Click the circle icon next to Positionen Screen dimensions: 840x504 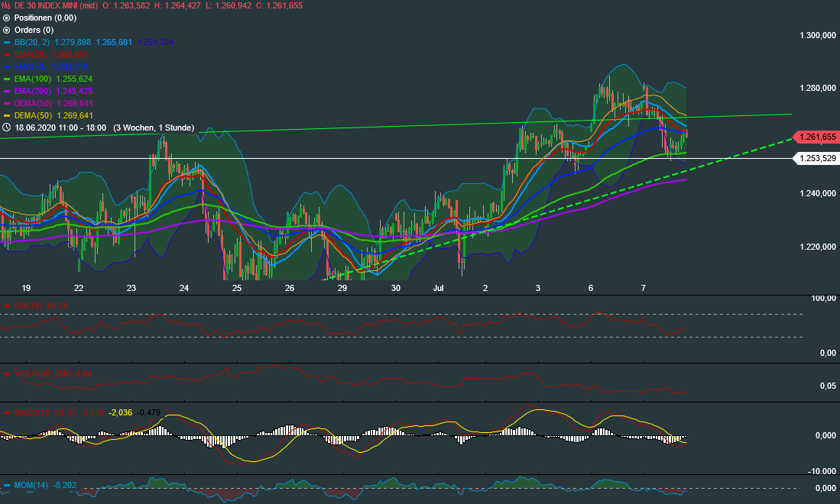6,18
